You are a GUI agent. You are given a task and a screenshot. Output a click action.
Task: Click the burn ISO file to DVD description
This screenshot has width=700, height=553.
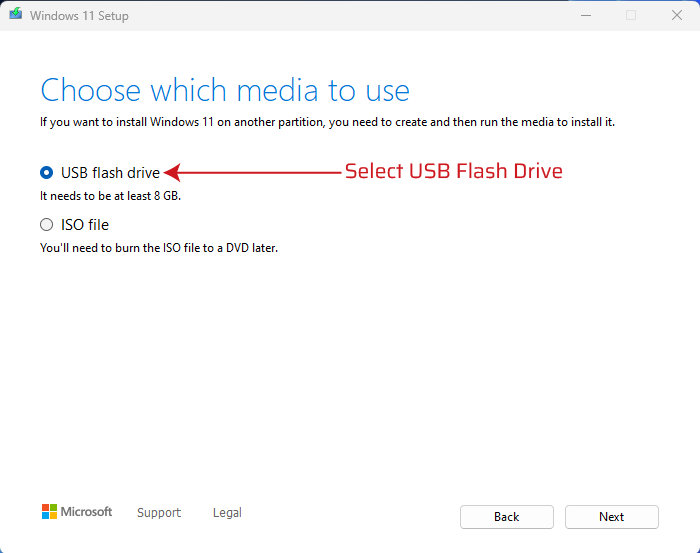tap(159, 248)
